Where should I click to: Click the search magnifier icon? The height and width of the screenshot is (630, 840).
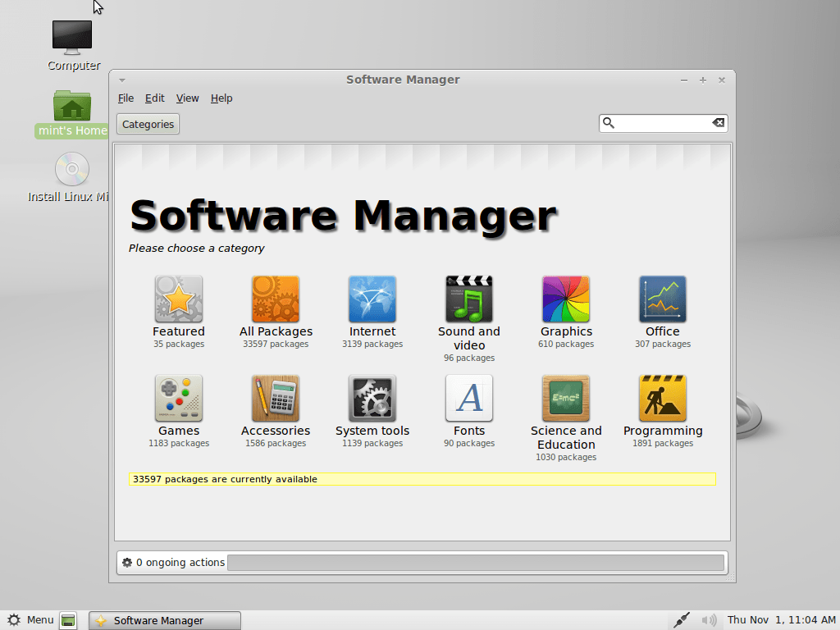(609, 123)
